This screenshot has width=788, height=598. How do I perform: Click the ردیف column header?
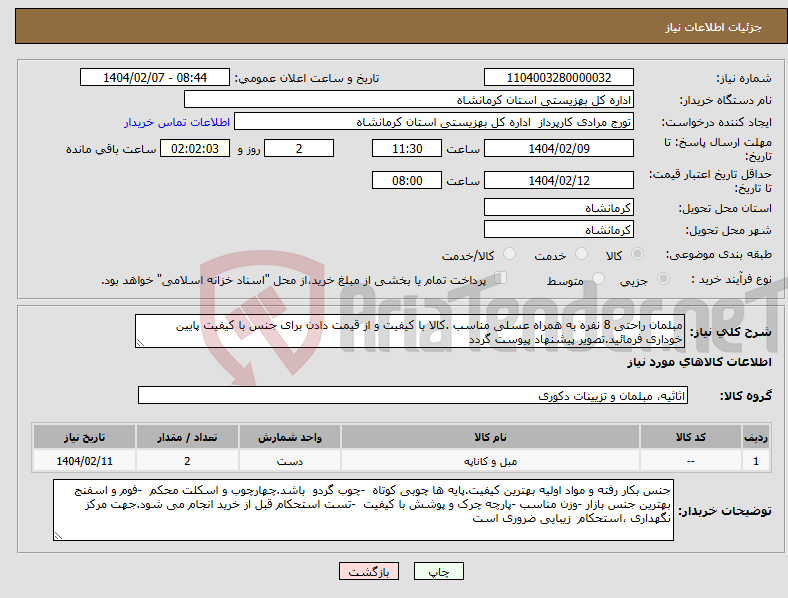tap(756, 437)
